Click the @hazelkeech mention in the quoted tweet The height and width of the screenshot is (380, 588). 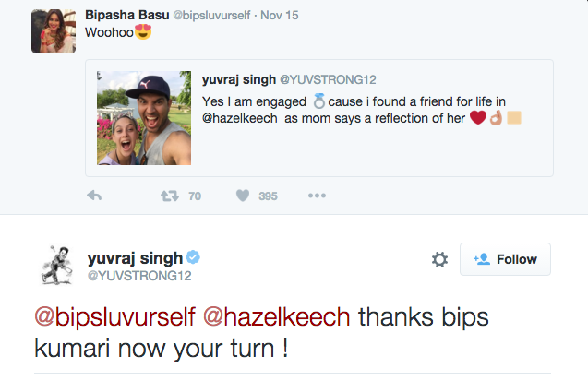pos(242,118)
